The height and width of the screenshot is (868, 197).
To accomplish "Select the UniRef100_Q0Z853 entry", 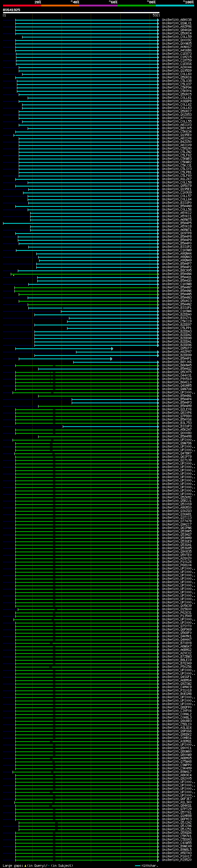I will coord(177,115).
